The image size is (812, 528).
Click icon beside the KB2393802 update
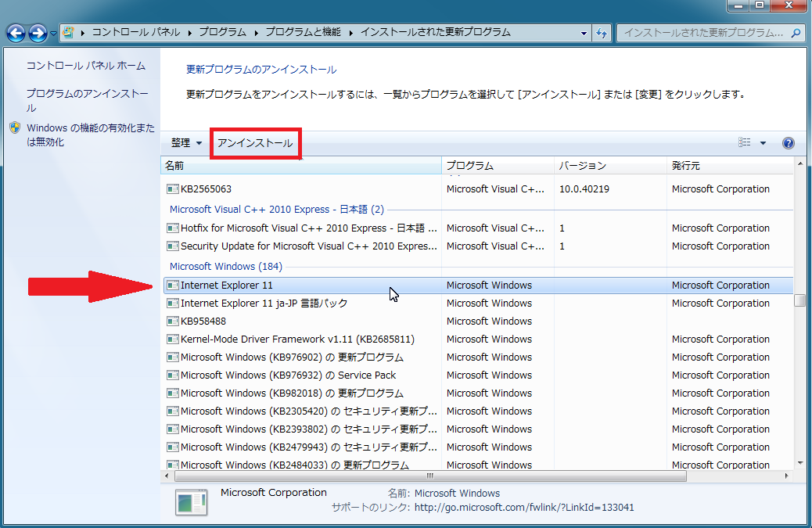pyautogui.click(x=172, y=429)
